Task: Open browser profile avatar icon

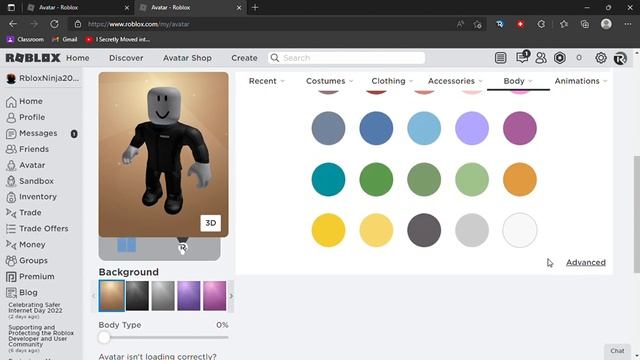Action: pos(606,24)
